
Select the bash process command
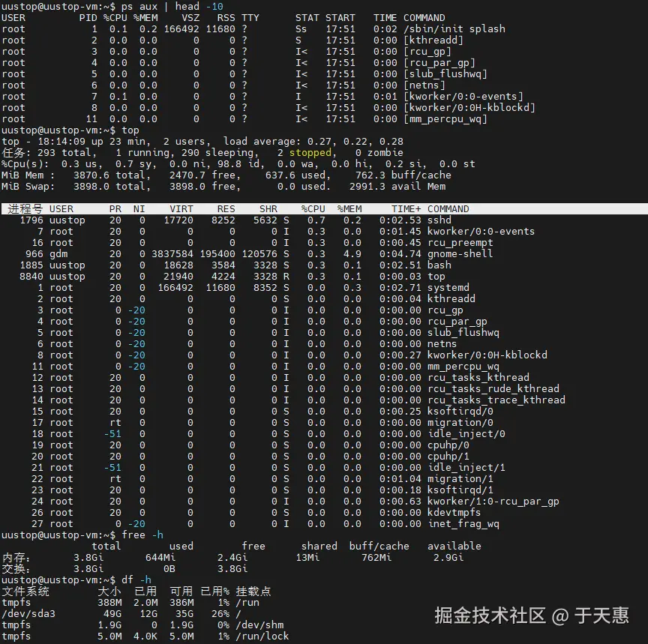click(439, 265)
